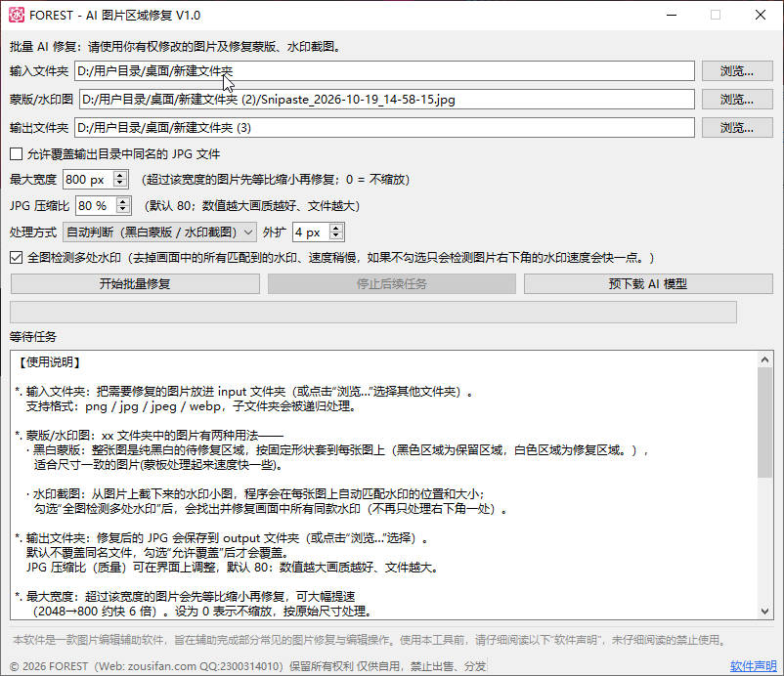The image size is (784, 676).
Task: Click 浏览 button for 输入文件夹
Action: (737, 71)
